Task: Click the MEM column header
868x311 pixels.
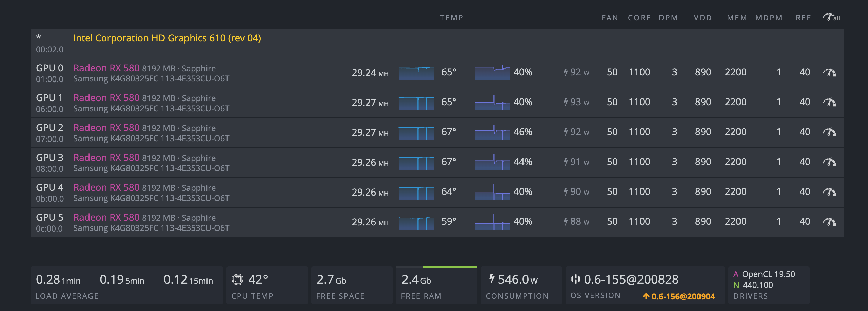Action: coord(737,18)
